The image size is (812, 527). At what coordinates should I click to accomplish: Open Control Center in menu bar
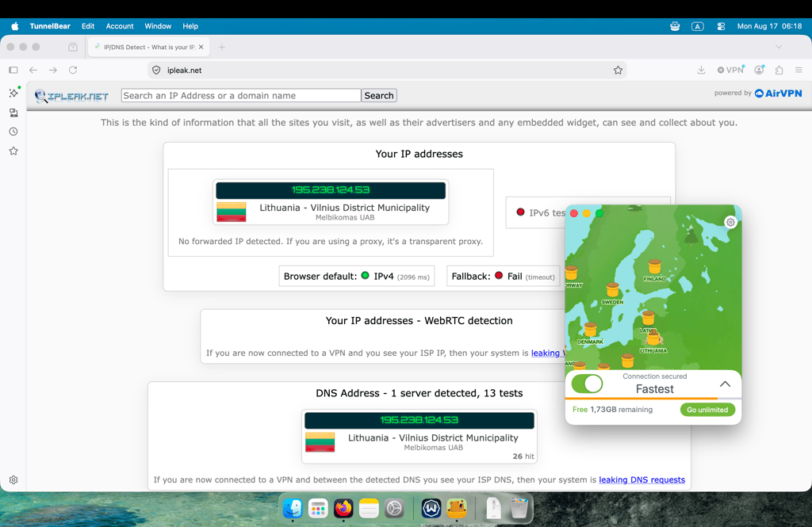(x=721, y=26)
